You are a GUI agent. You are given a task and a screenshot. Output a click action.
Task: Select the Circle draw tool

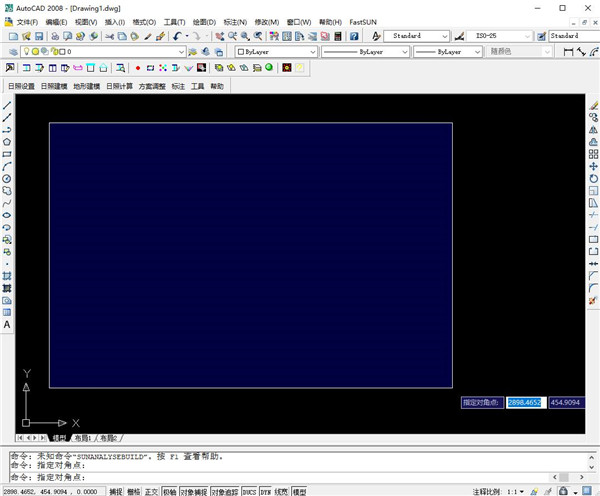click(x=7, y=179)
